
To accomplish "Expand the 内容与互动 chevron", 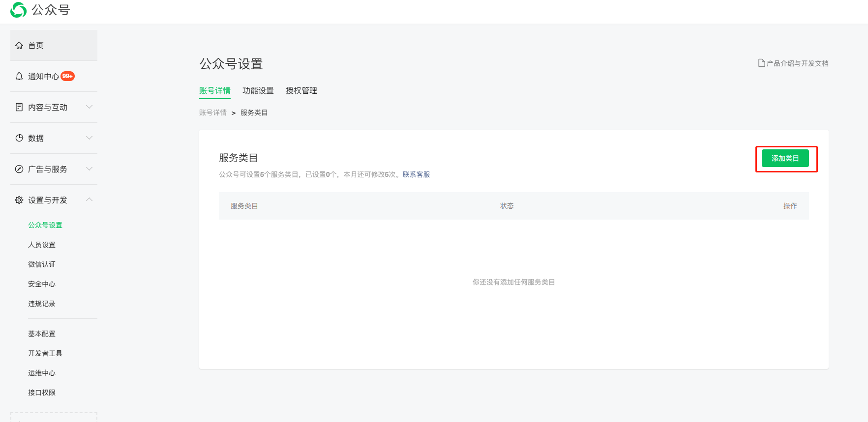I will [89, 107].
